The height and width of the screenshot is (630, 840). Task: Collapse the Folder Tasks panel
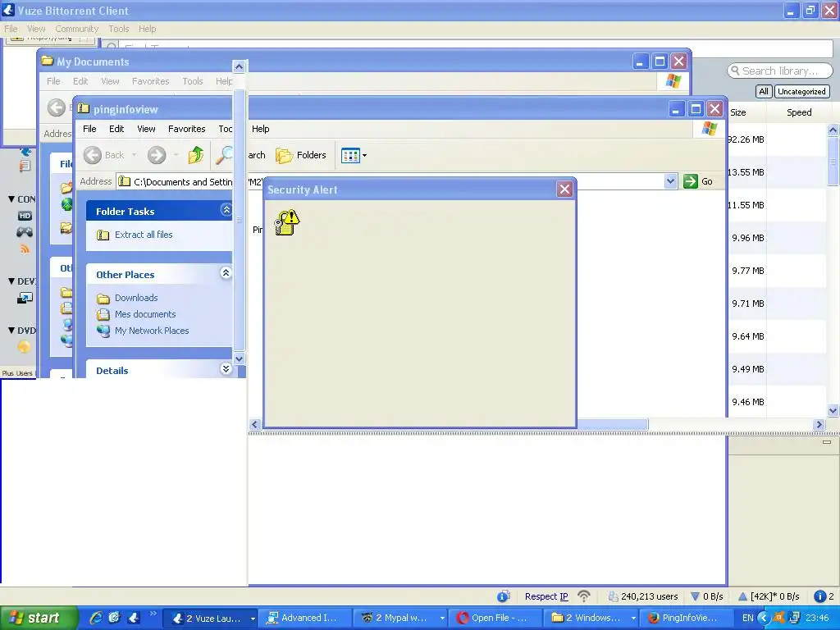pos(226,210)
